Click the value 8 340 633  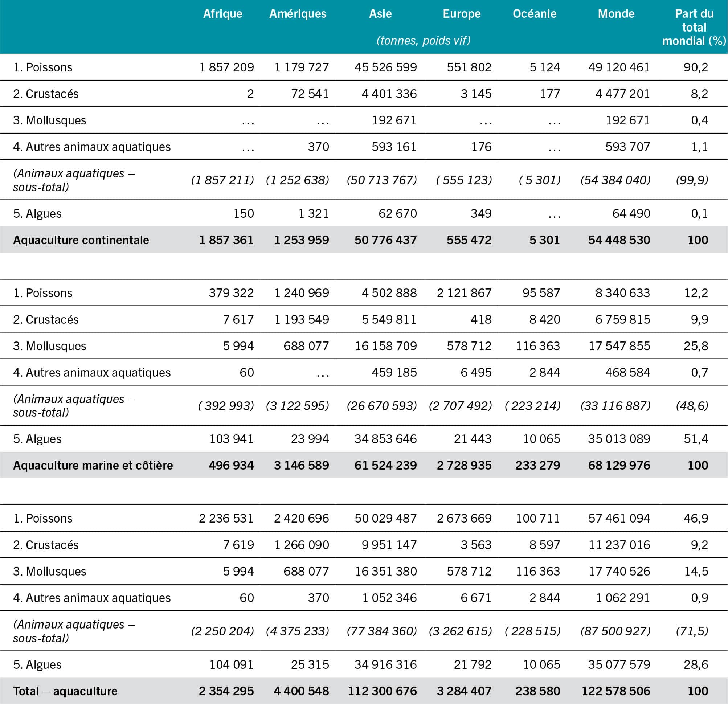tap(623, 293)
